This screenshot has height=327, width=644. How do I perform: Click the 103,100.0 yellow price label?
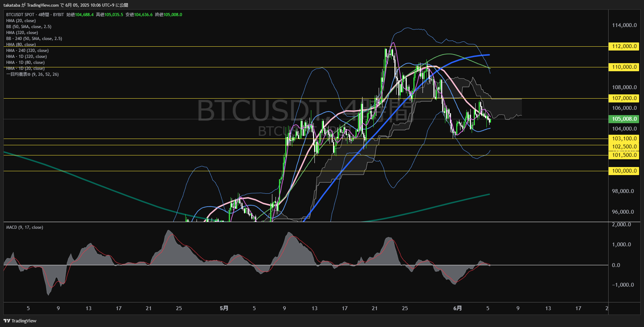[624, 139]
